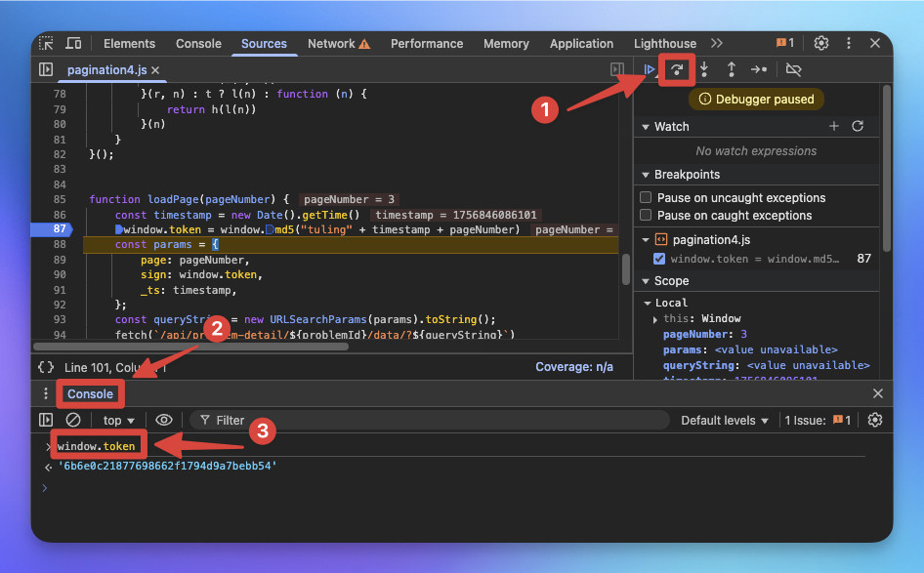Step over next function call
Image resolution: width=924 pixels, height=573 pixels.
[677, 69]
